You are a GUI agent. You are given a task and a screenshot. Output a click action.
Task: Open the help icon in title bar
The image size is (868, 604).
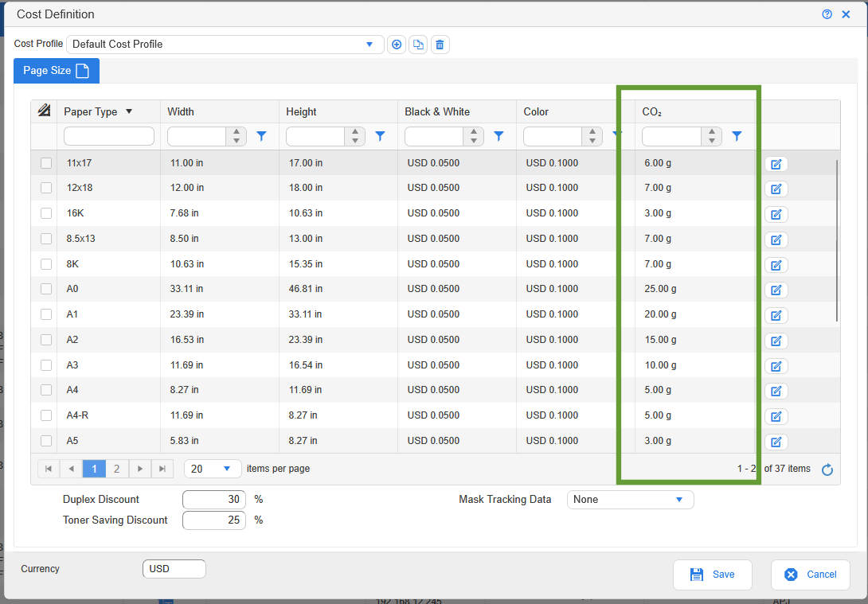click(827, 14)
